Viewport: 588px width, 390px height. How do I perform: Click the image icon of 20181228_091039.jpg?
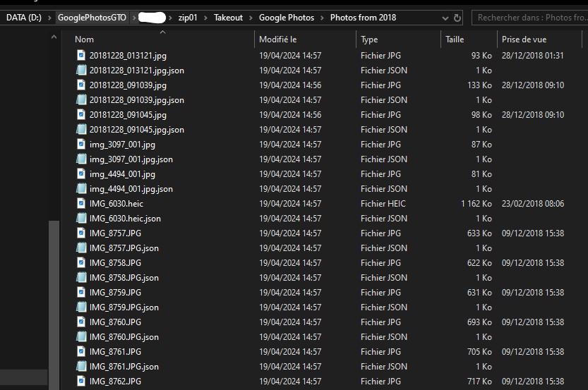tap(81, 85)
